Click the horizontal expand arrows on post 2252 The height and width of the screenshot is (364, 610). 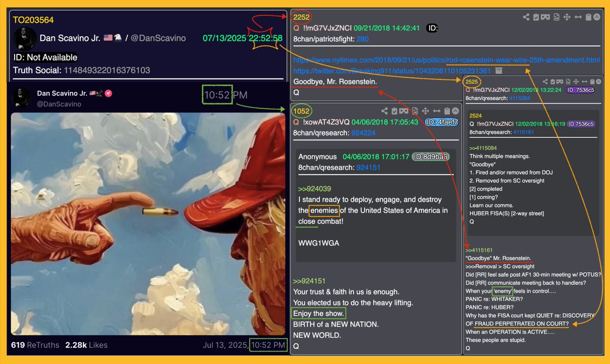578,17
